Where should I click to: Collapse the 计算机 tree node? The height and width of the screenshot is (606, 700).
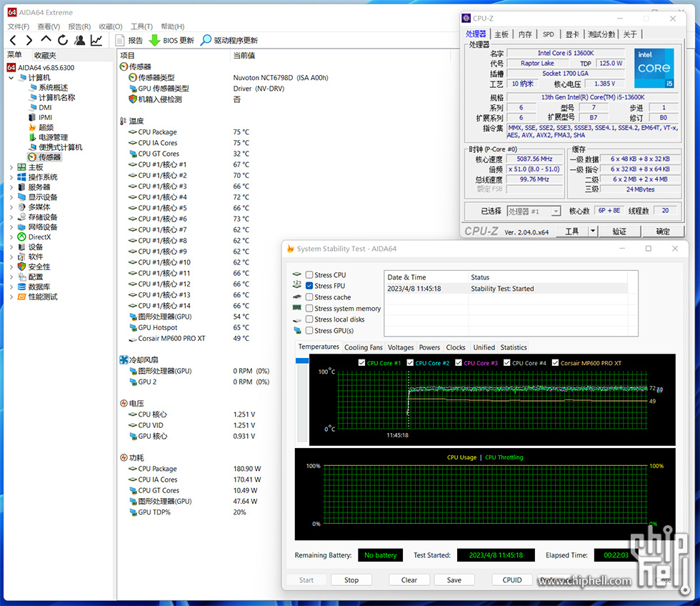point(11,78)
